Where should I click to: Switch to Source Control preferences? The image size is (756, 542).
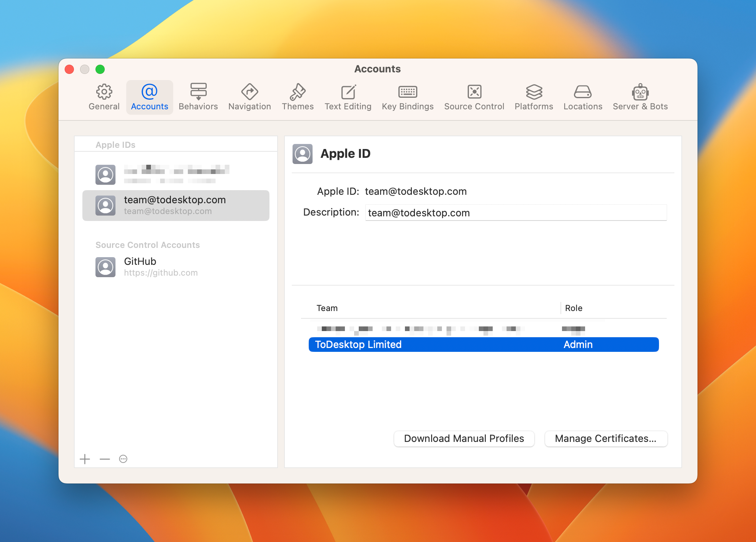point(474,97)
